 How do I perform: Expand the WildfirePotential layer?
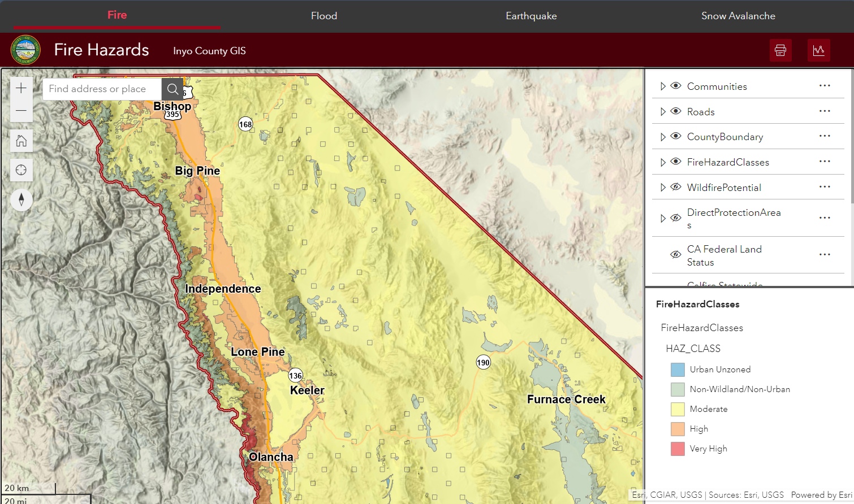(x=663, y=187)
